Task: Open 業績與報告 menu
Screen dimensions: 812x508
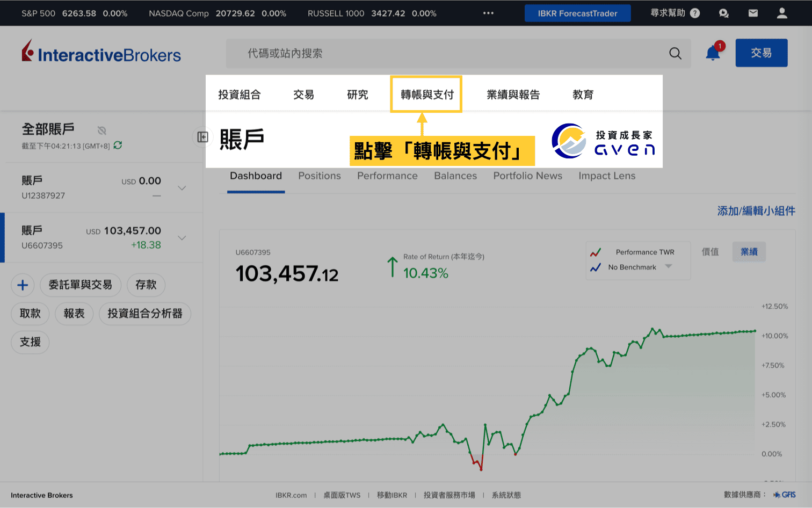Action: [513, 95]
